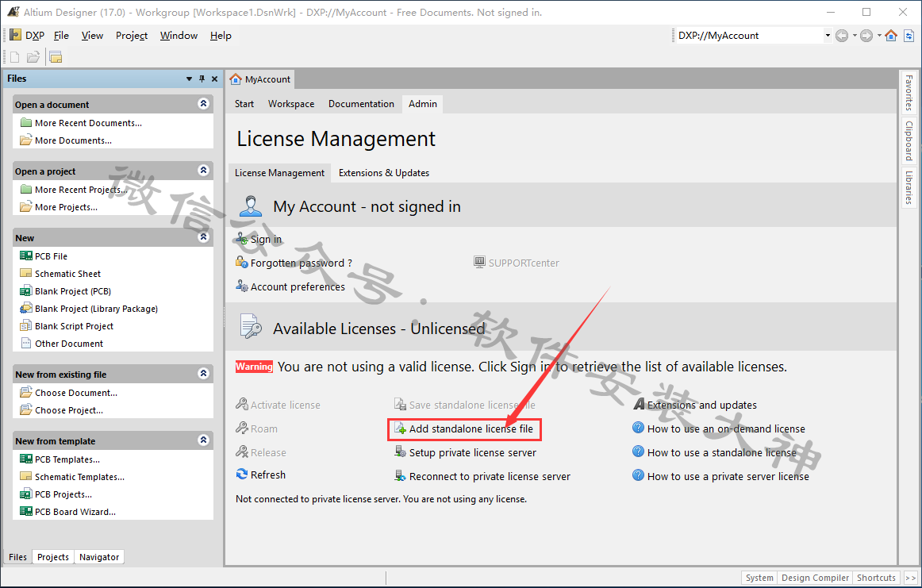
Task: Pin the Files panel
Action: tap(202, 79)
